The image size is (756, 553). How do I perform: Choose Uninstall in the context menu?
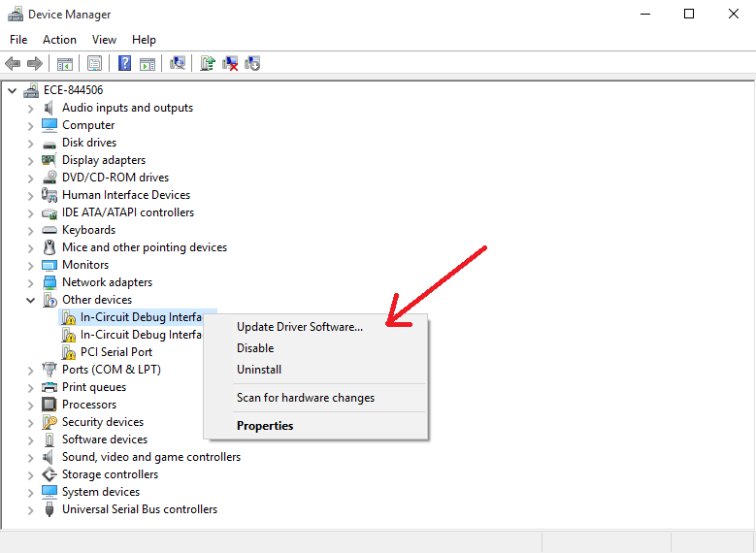pyautogui.click(x=315, y=370)
